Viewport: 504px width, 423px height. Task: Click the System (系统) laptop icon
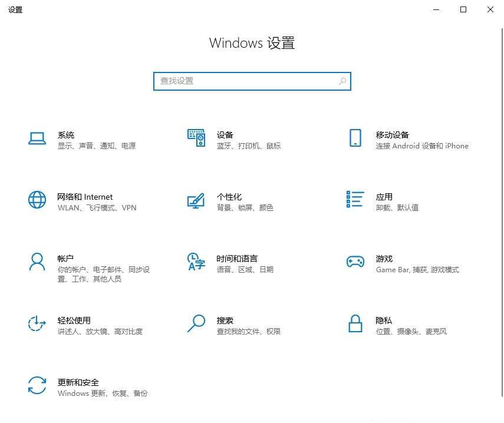37,138
